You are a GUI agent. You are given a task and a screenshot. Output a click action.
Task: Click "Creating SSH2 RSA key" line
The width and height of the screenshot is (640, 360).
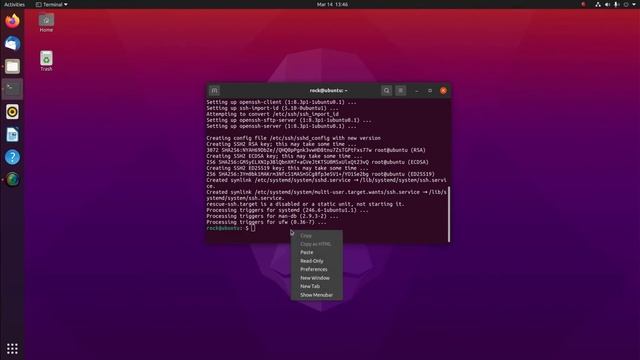(281, 144)
